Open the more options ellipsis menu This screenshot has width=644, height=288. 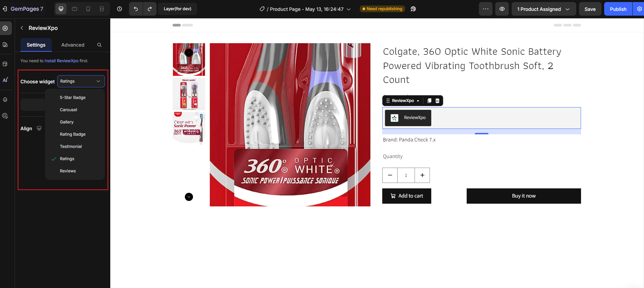tap(486, 9)
